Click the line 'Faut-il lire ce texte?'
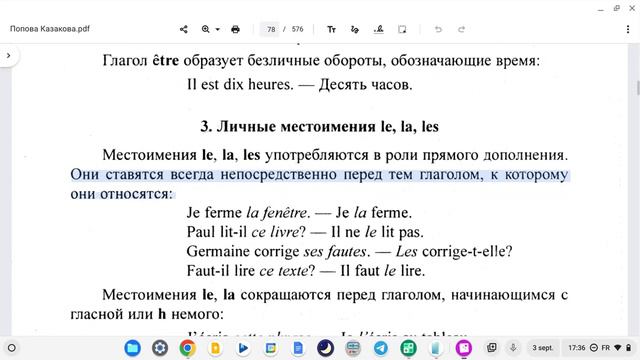The width and height of the screenshot is (640, 360). click(251, 271)
